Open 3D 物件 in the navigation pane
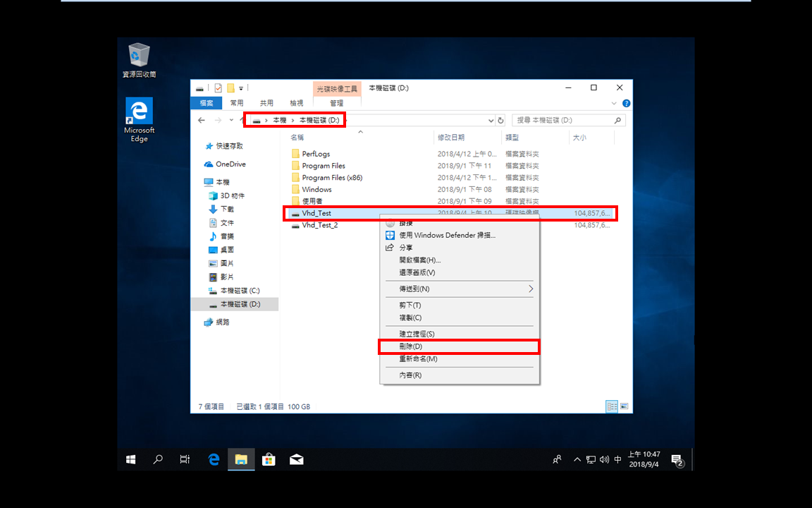The height and width of the screenshot is (508, 812). [x=233, y=196]
